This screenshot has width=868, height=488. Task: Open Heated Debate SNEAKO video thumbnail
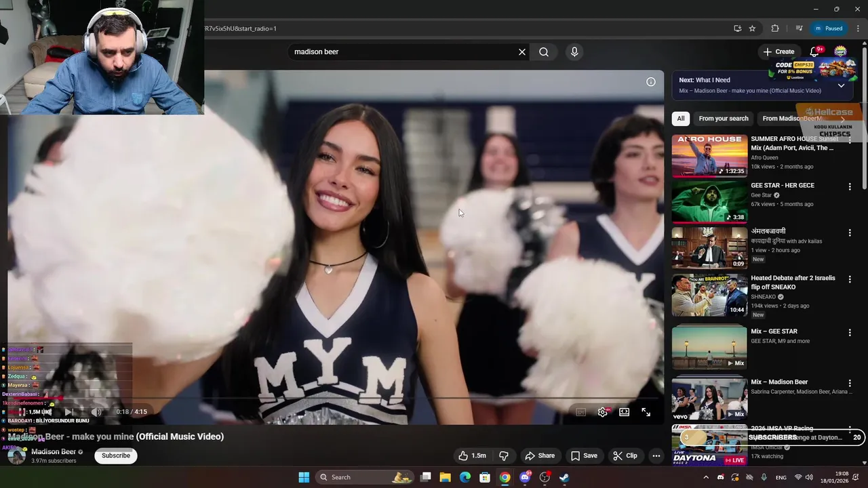coord(709,295)
